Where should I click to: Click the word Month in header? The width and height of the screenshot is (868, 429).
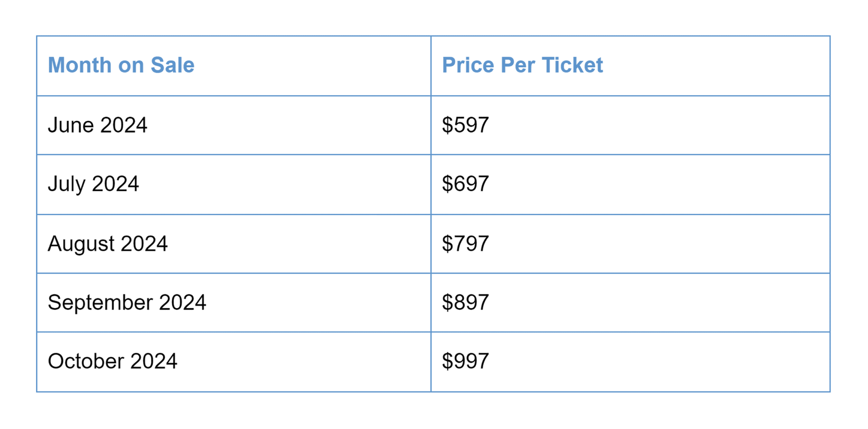pyautogui.click(x=80, y=65)
